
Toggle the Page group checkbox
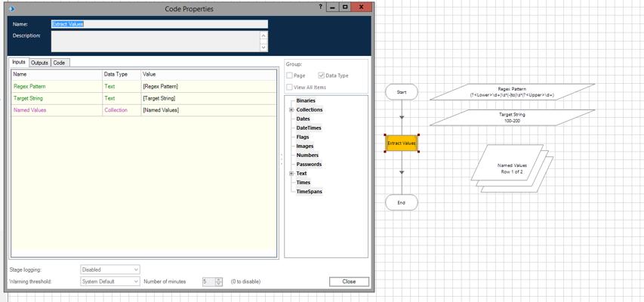pyautogui.click(x=290, y=75)
